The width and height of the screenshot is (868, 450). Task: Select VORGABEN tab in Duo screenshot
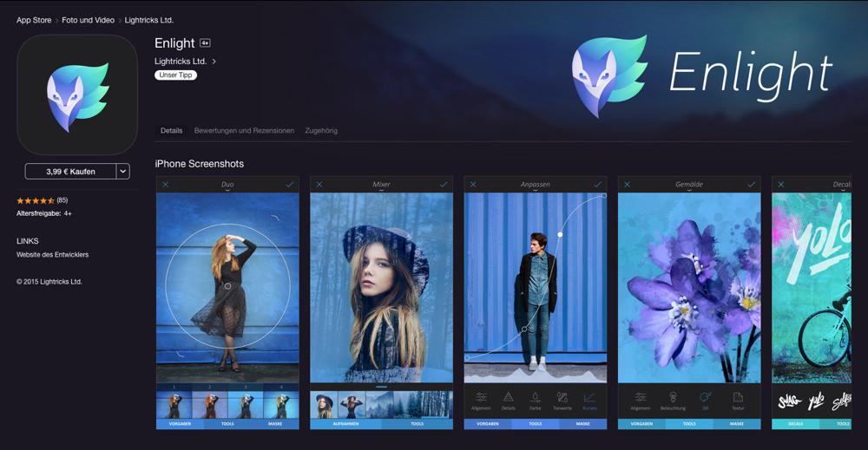[x=180, y=424]
